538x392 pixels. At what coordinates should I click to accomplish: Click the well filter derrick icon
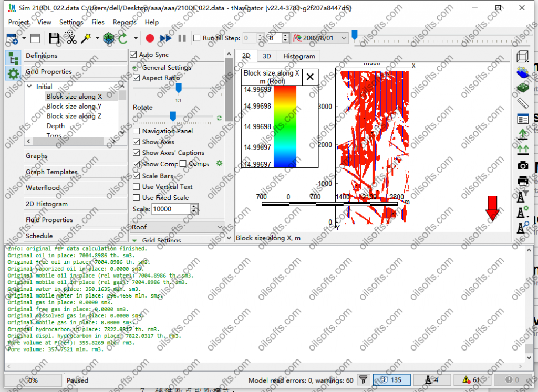coord(522,197)
